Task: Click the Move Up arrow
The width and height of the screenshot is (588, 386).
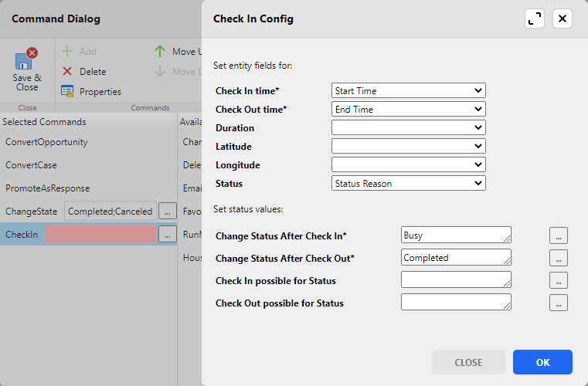Action: pos(160,52)
